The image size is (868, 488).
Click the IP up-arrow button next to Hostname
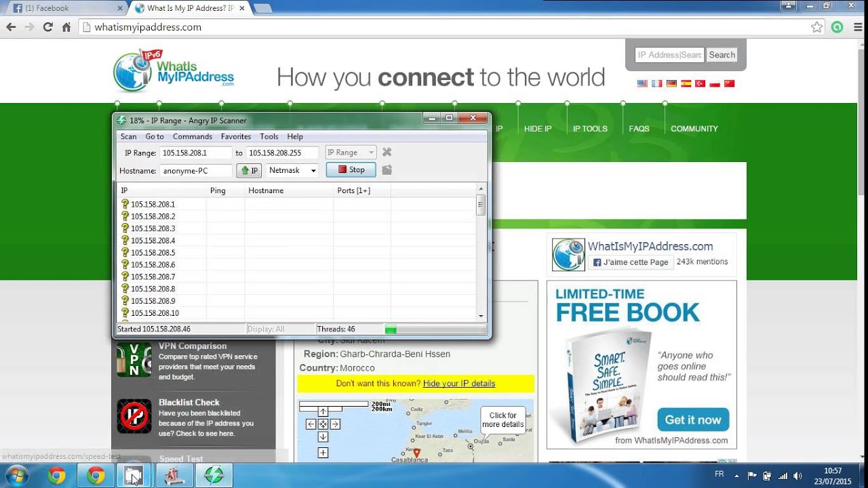click(249, 170)
